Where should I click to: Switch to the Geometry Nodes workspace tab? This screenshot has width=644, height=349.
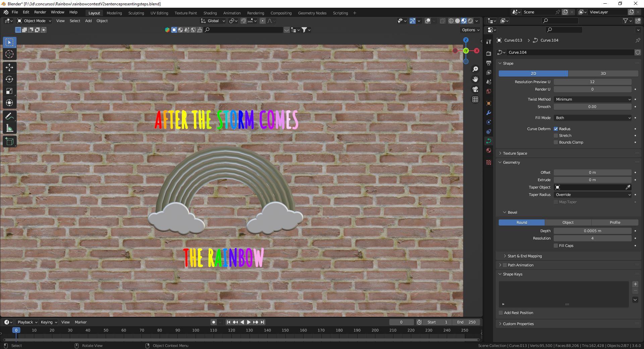312,13
